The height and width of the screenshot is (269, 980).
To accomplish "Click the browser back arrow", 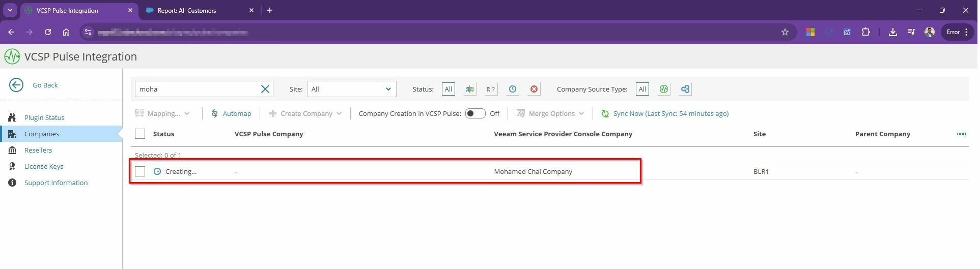I will coord(11,32).
